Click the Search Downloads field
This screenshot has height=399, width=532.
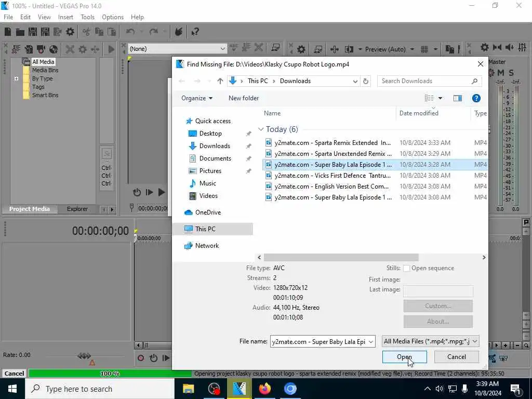point(429,81)
